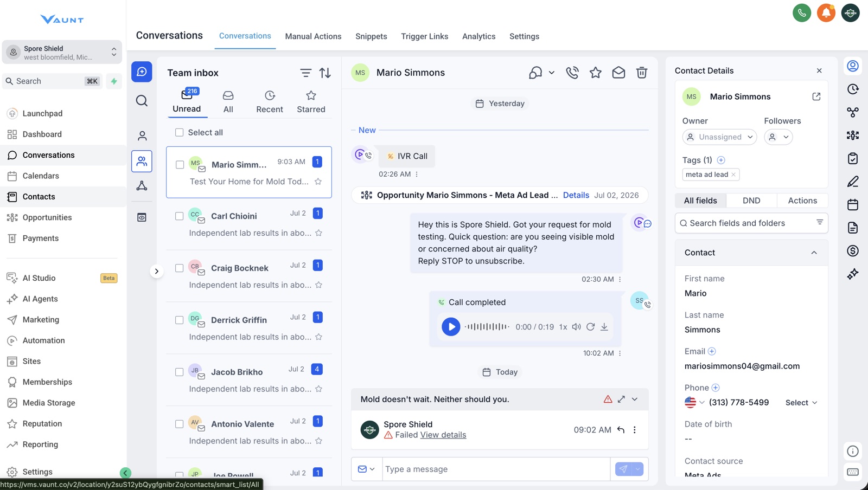
Task: Open the notes pencil icon in right rail
Action: coord(853,182)
